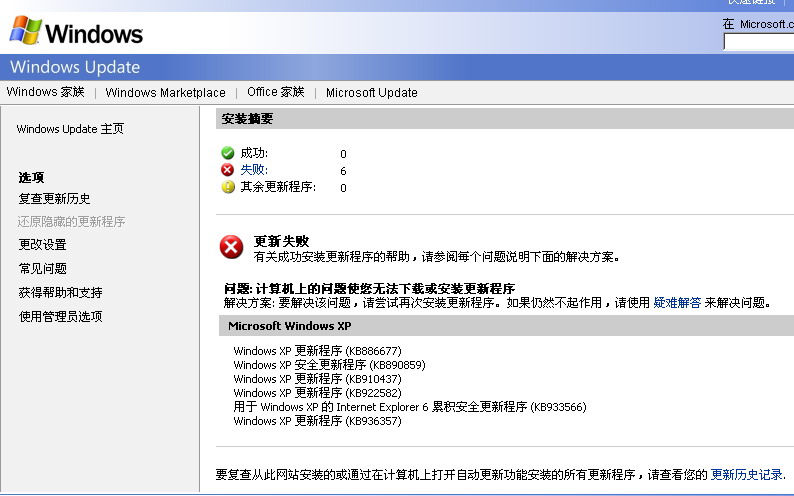Open 更改设置 sidebar option
The image size is (794, 496).
pyautogui.click(x=43, y=245)
